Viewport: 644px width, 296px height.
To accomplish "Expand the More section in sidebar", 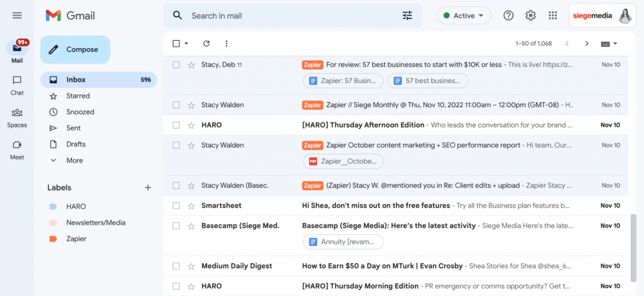I will [74, 160].
